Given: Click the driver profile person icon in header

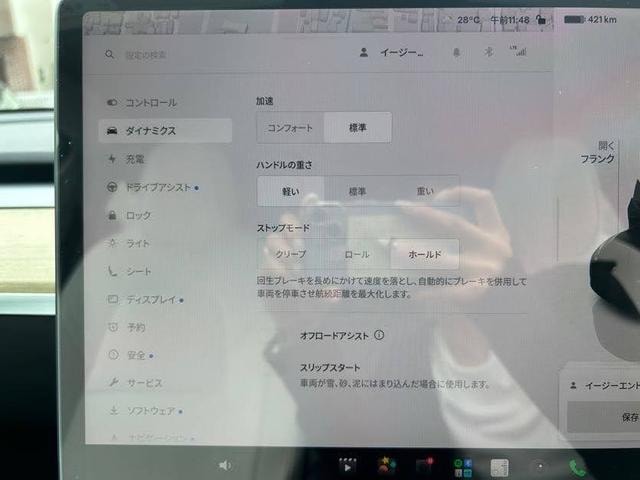Looking at the screenshot, I should pyautogui.click(x=364, y=52).
